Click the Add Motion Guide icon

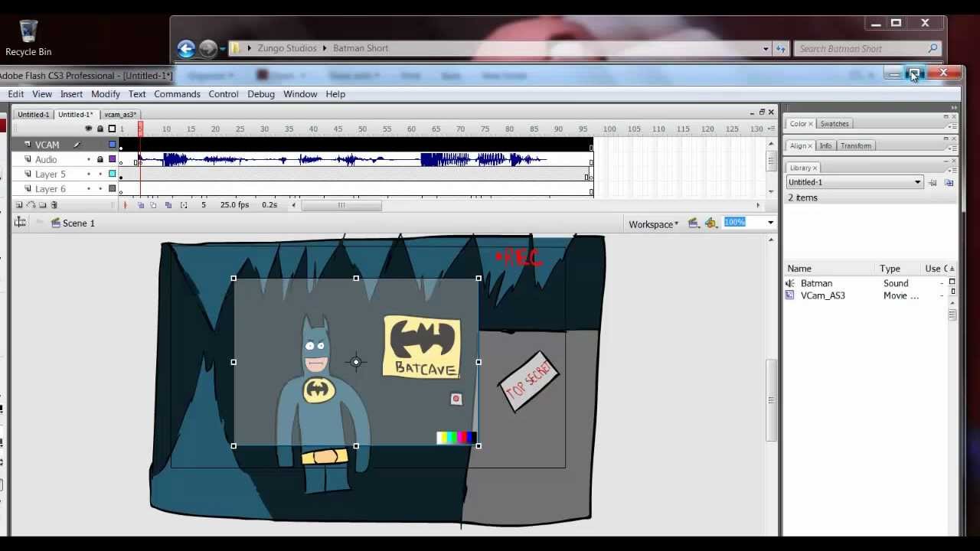click(x=31, y=205)
